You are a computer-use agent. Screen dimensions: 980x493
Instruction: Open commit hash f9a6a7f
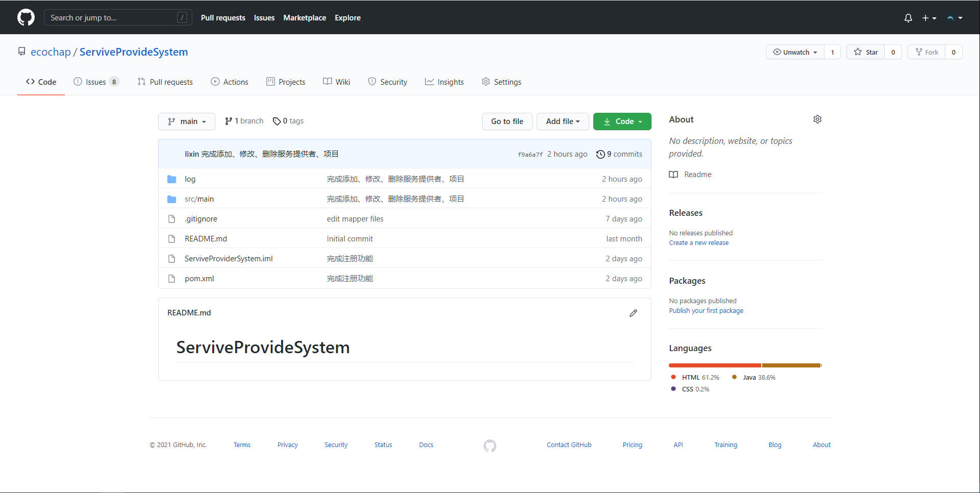(531, 155)
